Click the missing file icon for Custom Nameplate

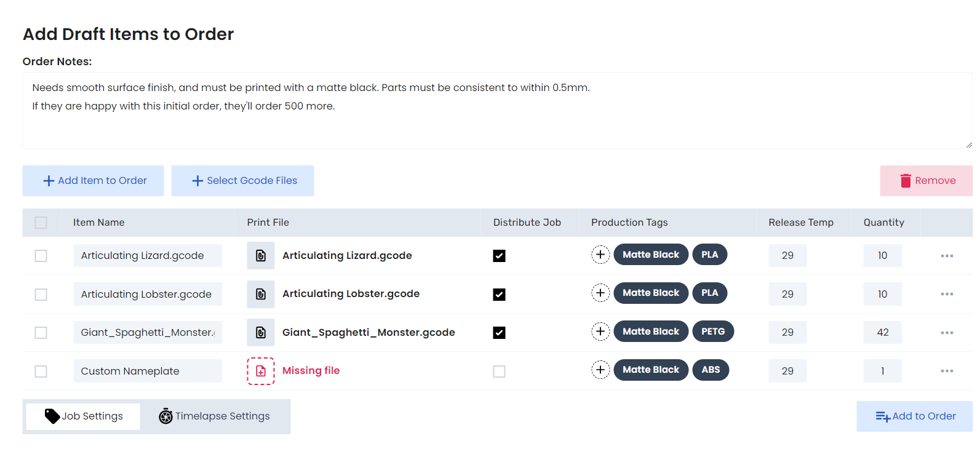261,371
